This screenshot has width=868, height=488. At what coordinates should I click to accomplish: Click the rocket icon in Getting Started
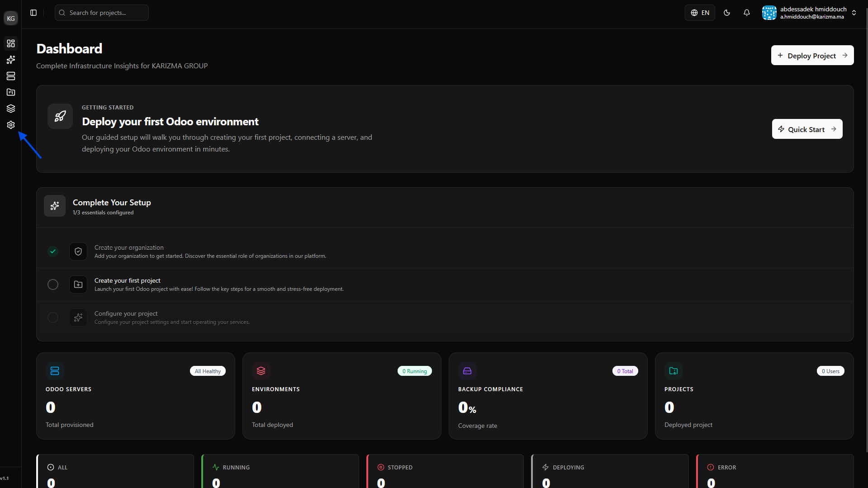pos(60,116)
